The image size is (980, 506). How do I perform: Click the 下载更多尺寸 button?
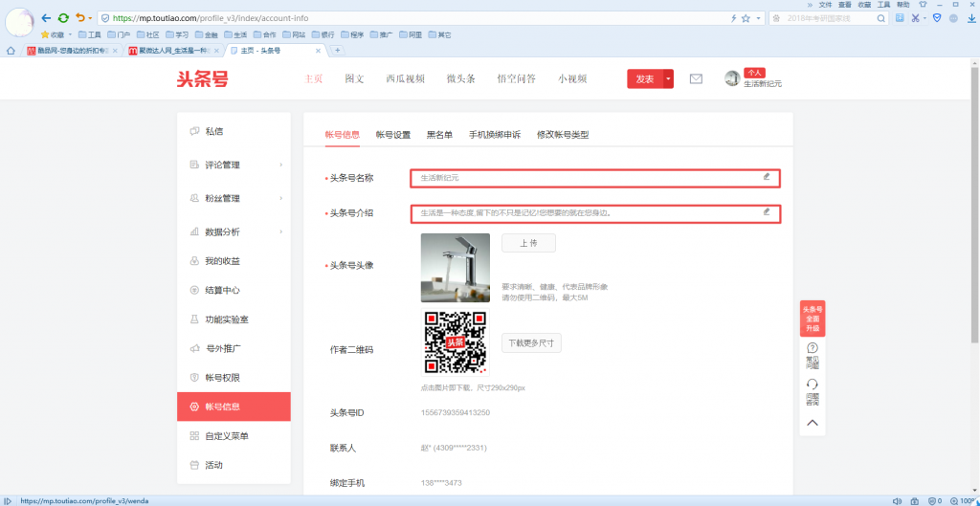pyautogui.click(x=531, y=343)
